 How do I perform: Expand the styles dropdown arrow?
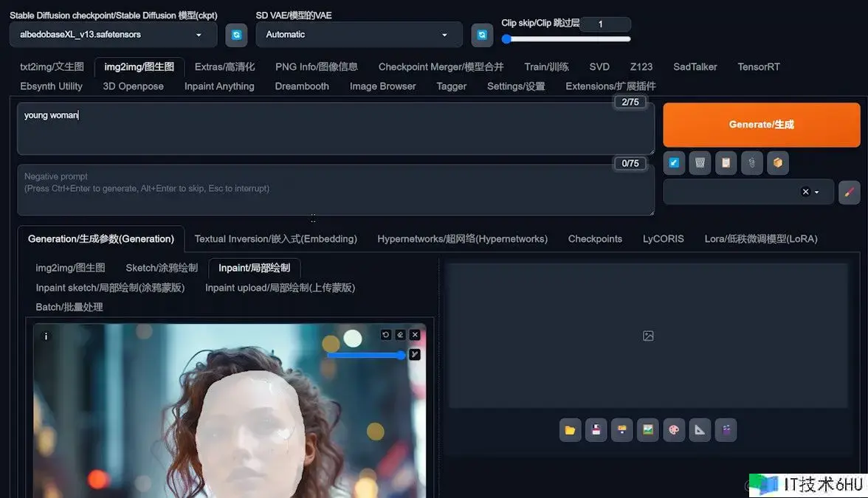coord(816,192)
